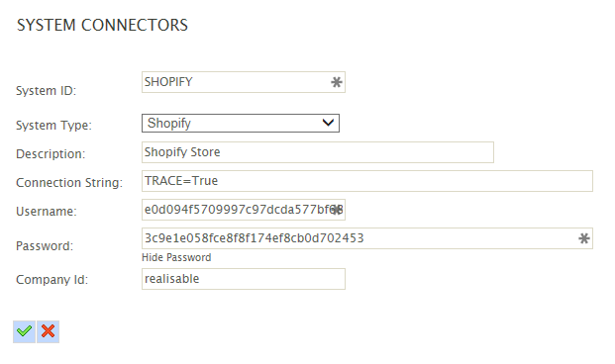Image resolution: width=615 pixels, height=364 pixels.
Task: Click the green checkmark save icon
Action: [x=25, y=331]
